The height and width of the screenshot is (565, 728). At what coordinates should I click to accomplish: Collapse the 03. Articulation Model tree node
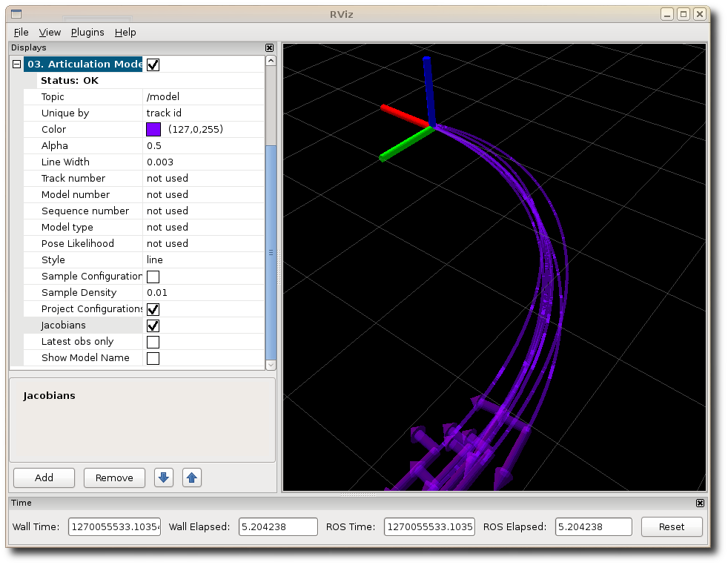click(16, 65)
